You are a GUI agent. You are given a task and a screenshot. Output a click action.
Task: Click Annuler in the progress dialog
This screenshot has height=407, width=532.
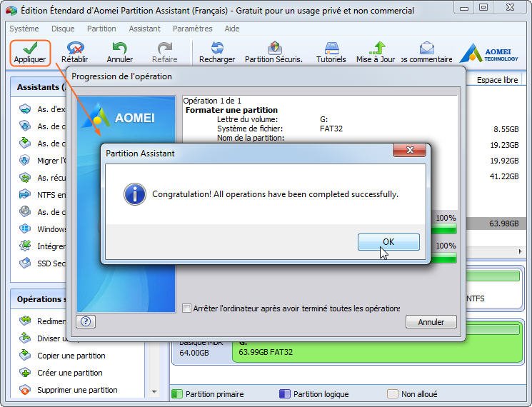click(x=431, y=321)
